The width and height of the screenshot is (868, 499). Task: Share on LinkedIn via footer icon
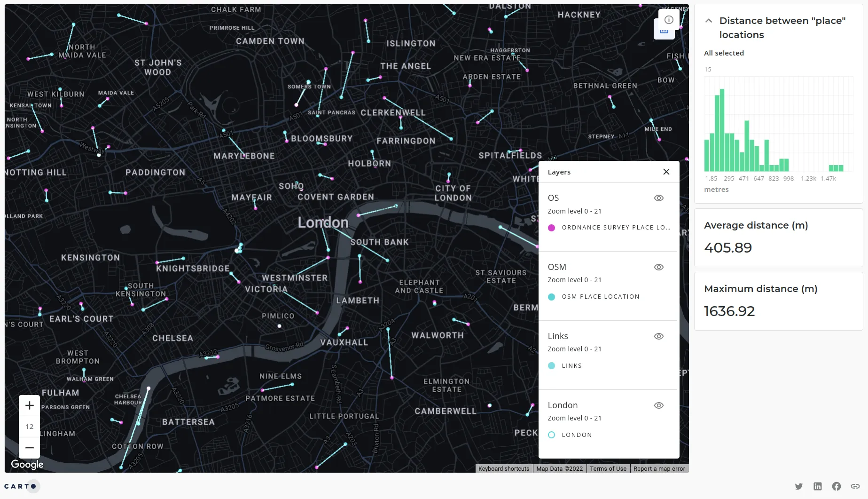(817, 486)
